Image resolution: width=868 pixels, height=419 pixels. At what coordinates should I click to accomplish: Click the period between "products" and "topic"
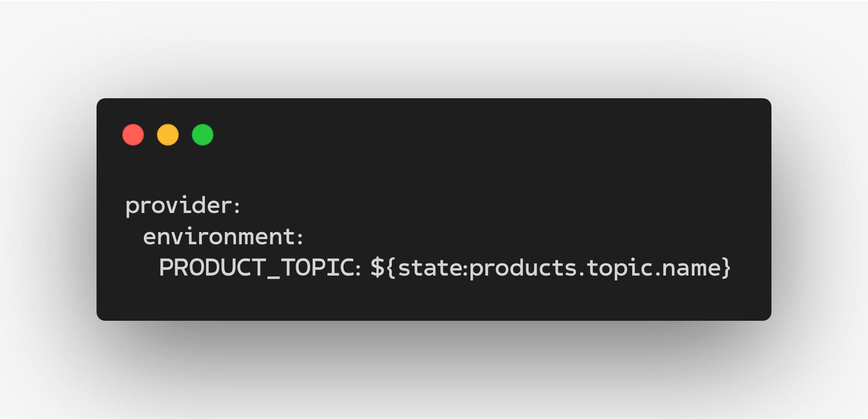582,274
